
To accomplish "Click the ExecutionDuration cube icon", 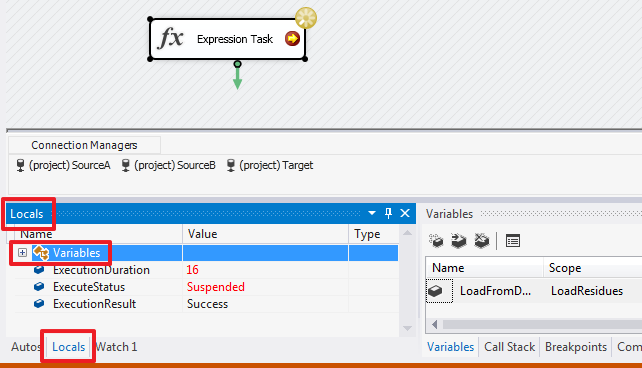I will 39,270.
